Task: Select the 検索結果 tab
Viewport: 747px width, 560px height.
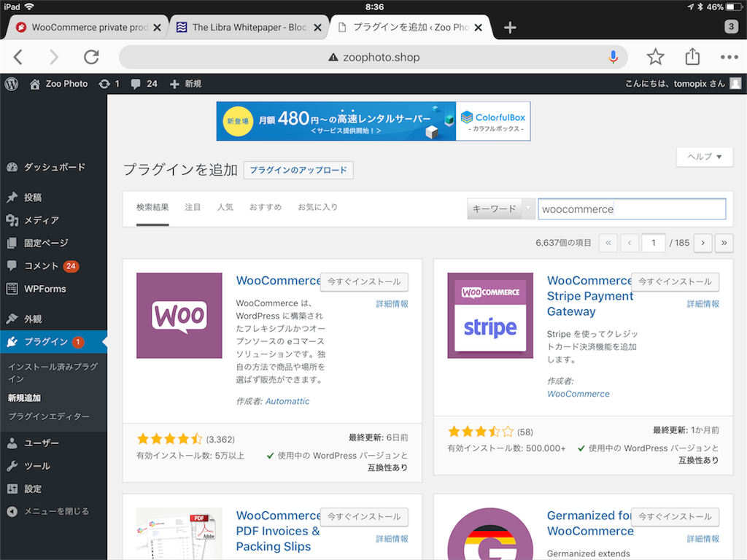Action: point(152,207)
